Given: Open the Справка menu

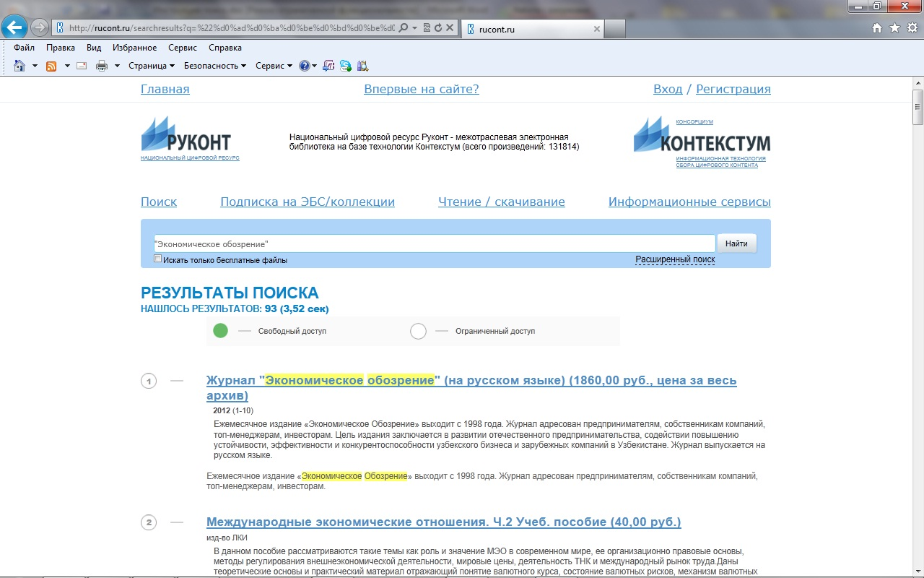Looking at the screenshot, I should click(x=225, y=48).
